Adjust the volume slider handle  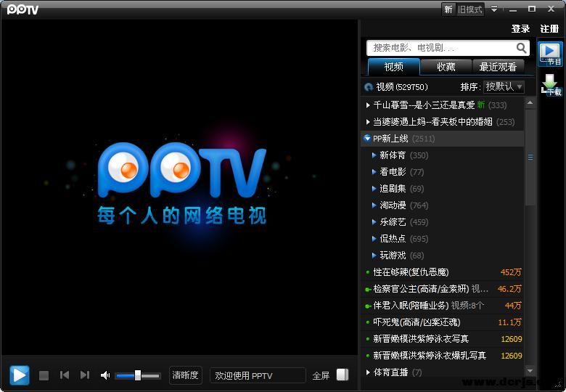138,375
